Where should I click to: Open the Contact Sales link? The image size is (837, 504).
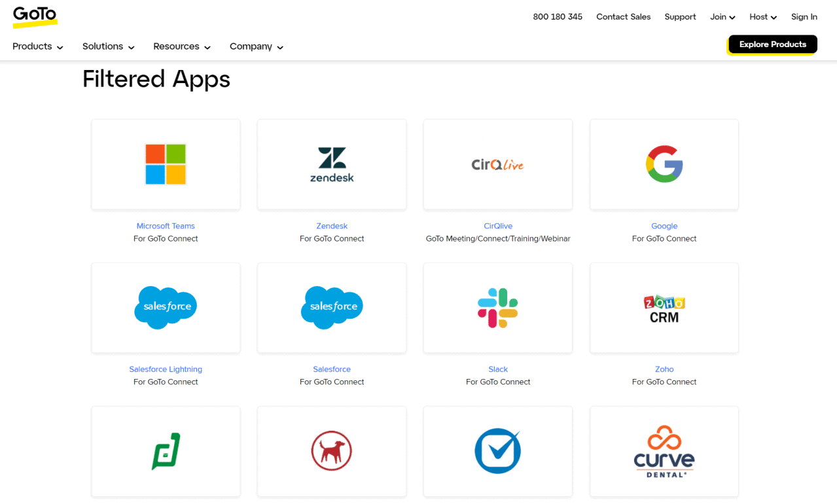[623, 17]
